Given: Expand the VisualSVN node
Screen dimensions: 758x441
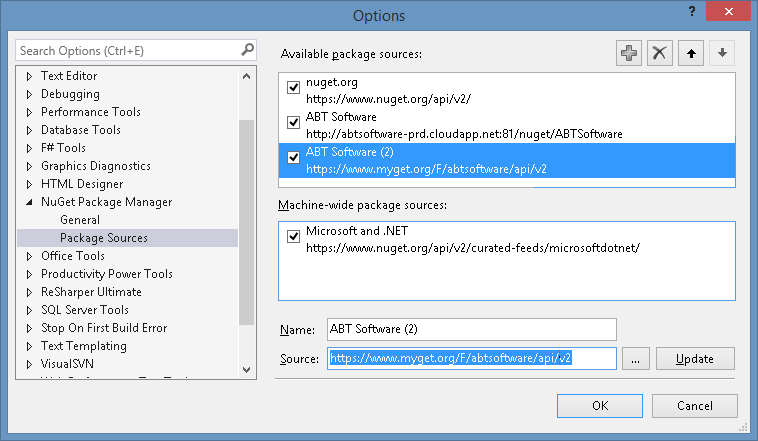Looking at the screenshot, I should point(29,364).
